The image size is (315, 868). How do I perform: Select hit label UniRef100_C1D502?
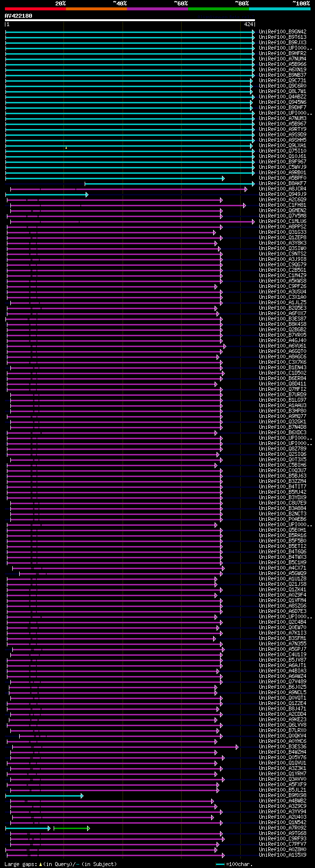coord(283,373)
